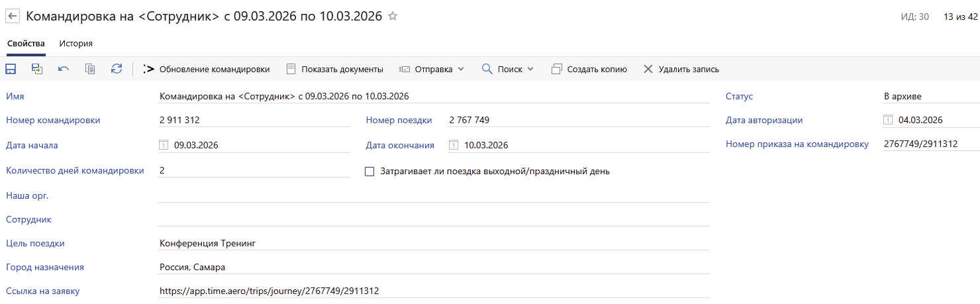Expand the Отправка dropdown
The height and width of the screenshot is (304, 980).
(x=432, y=69)
